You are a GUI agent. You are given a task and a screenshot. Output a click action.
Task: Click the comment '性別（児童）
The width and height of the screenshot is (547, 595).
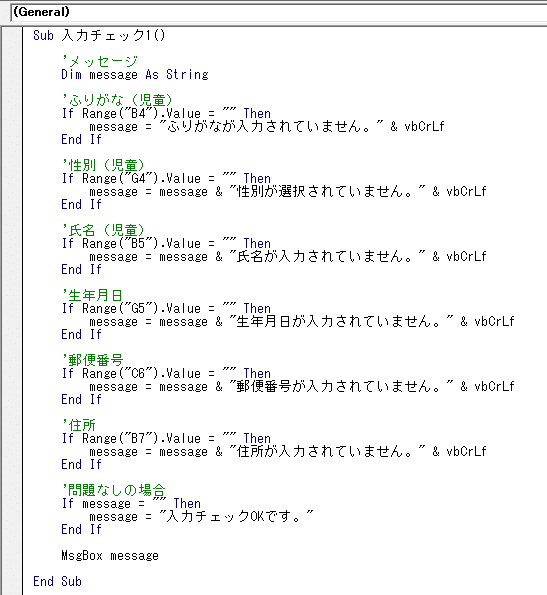(103, 165)
